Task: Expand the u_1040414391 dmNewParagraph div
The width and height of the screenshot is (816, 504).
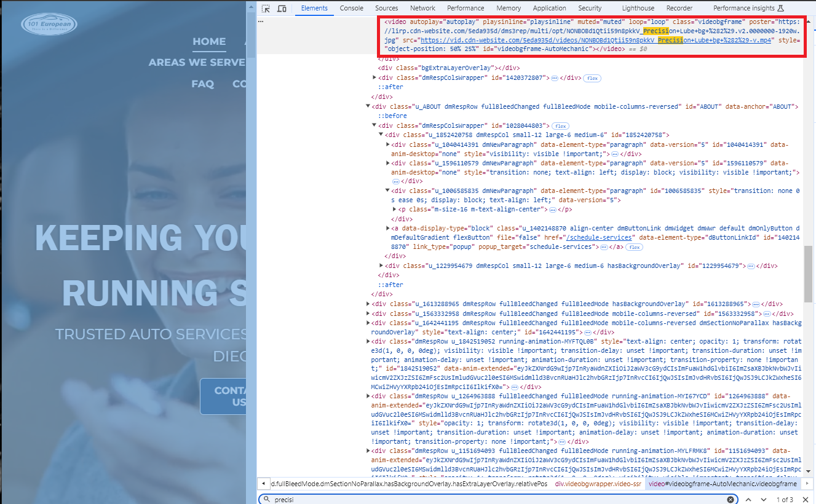Action: coord(388,144)
